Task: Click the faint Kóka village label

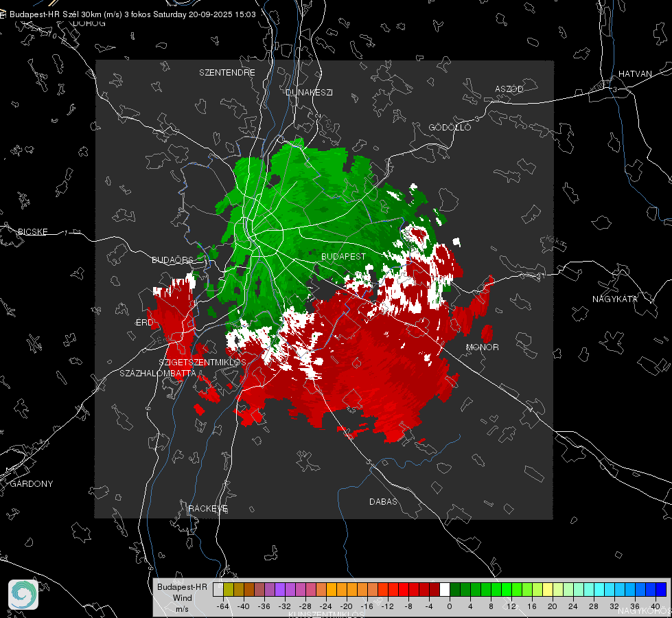Action: pyautogui.click(x=556, y=242)
